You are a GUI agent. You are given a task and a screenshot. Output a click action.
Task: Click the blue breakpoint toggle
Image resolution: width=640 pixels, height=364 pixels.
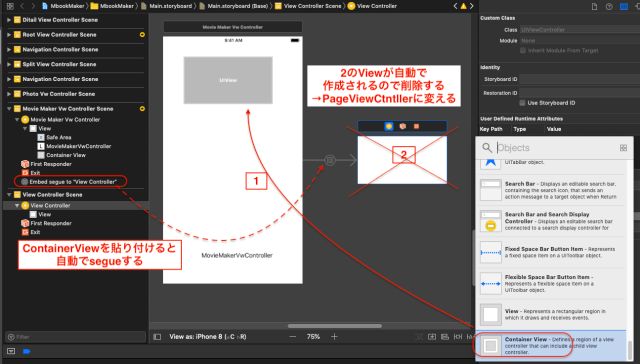[x=27, y=351]
